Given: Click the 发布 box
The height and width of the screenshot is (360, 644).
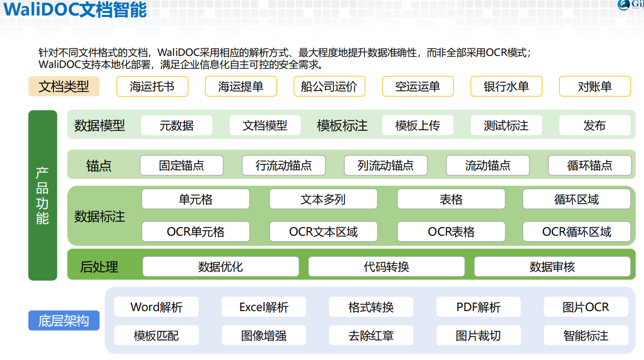Looking at the screenshot, I should coord(595,125).
